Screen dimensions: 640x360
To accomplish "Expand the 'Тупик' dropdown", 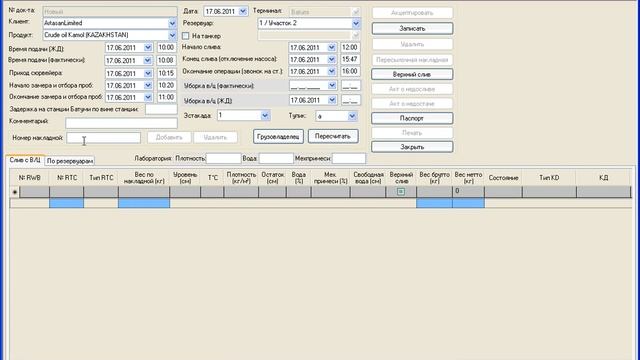I will coord(352,116).
